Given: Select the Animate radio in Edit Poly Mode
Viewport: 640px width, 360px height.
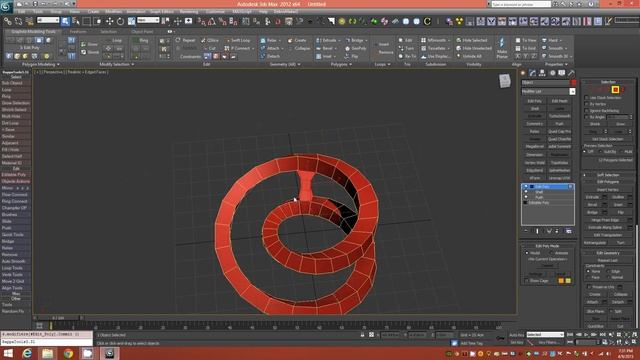Looking at the screenshot, I should pos(551,253).
